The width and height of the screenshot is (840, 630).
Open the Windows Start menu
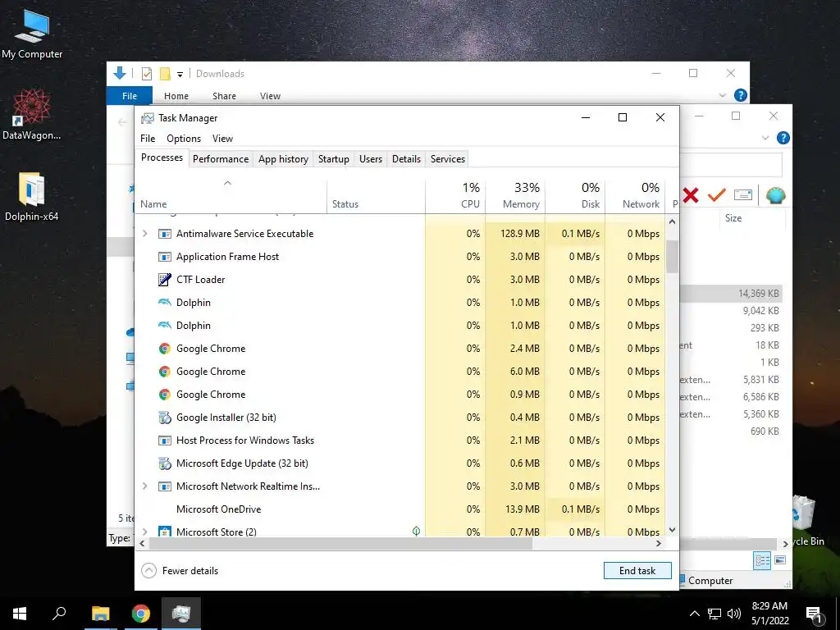[x=20, y=614]
